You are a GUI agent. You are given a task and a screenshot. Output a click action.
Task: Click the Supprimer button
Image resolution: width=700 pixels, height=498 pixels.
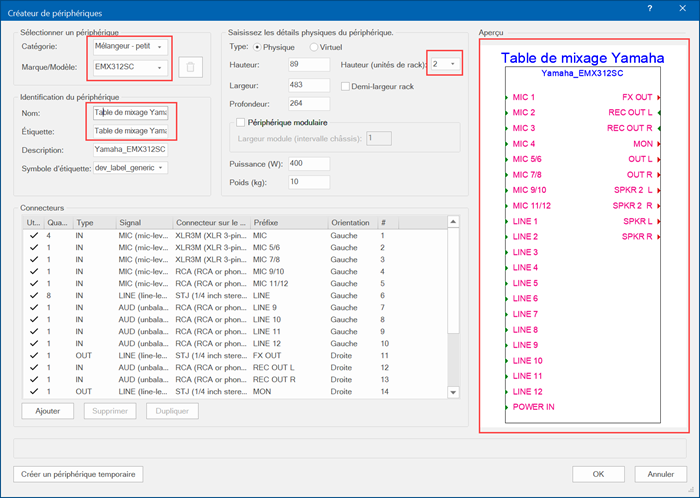pyautogui.click(x=110, y=411)
